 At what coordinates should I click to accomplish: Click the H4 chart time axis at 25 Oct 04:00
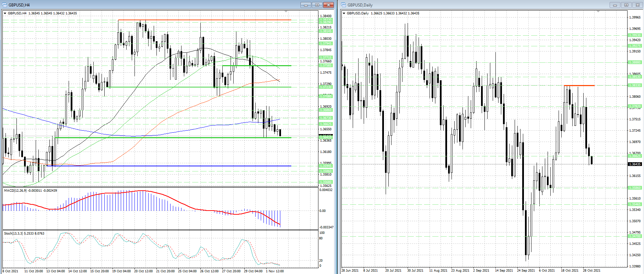click(187, 271)
